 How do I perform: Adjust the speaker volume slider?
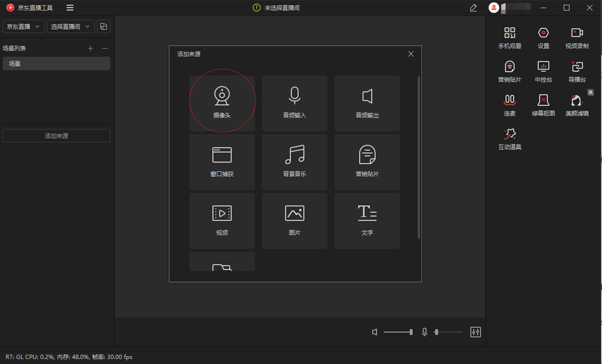pyautogui.click(x=398, y=332)
